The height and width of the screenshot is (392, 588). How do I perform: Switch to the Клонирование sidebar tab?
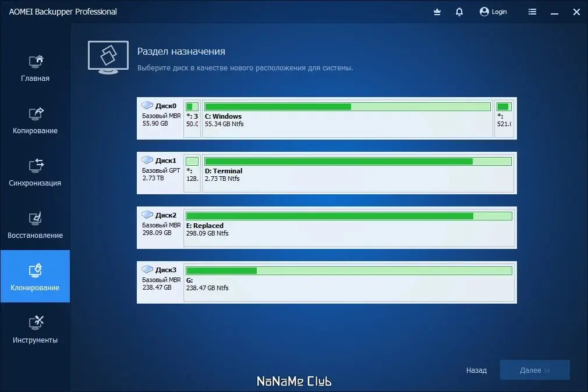click(35, 276)
